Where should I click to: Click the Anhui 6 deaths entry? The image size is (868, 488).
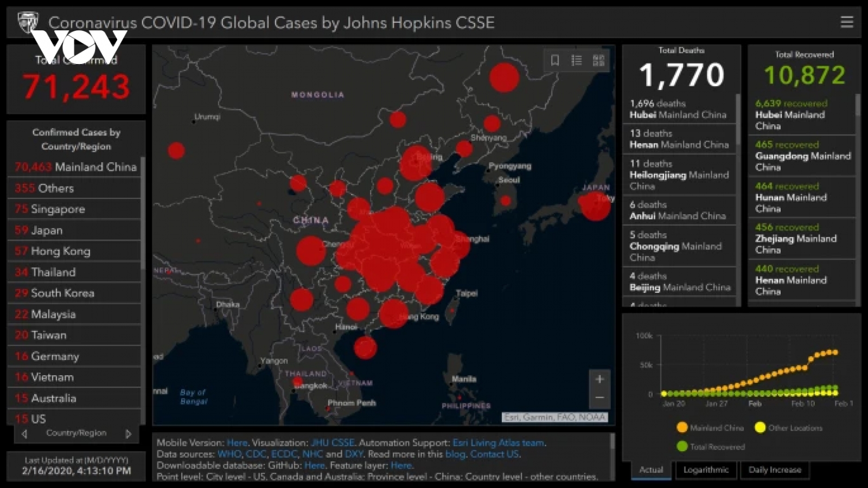click(679, 210)
